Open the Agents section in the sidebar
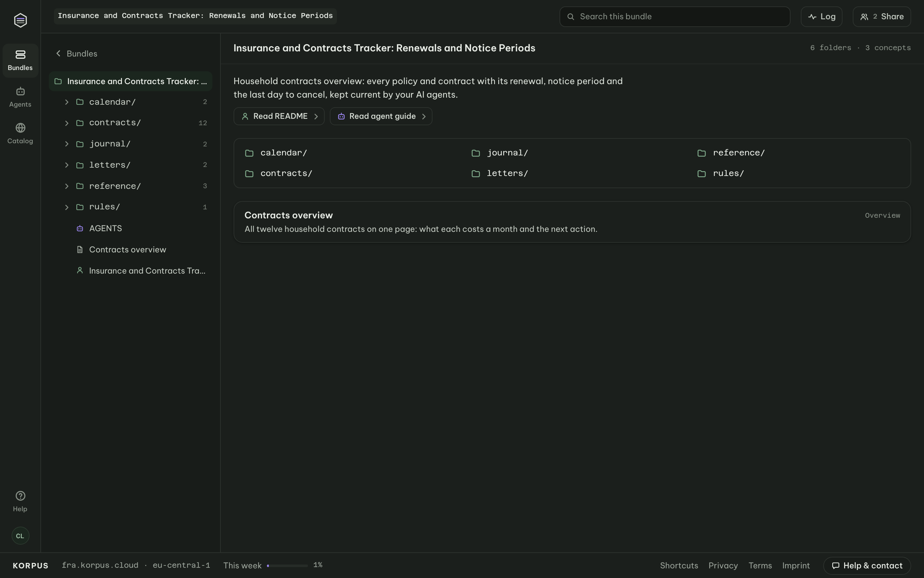Viewport: 924px width, 578px height. tap(20, 97)
